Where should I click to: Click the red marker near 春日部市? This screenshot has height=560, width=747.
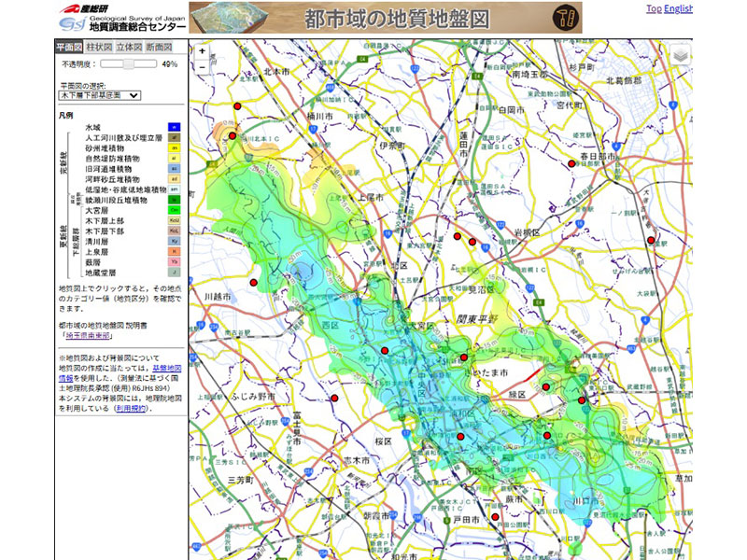point(573,163)
